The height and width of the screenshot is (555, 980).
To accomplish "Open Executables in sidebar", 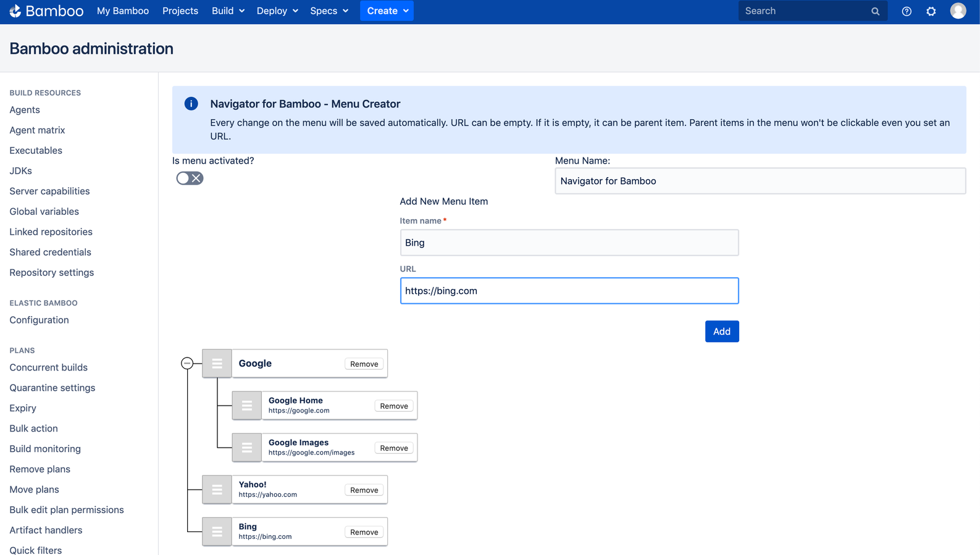I will [x=36, y=151].
